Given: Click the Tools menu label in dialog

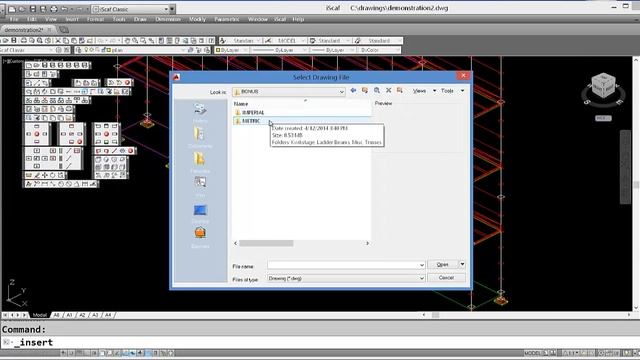Looking at the screenshot, I should 447,91.
